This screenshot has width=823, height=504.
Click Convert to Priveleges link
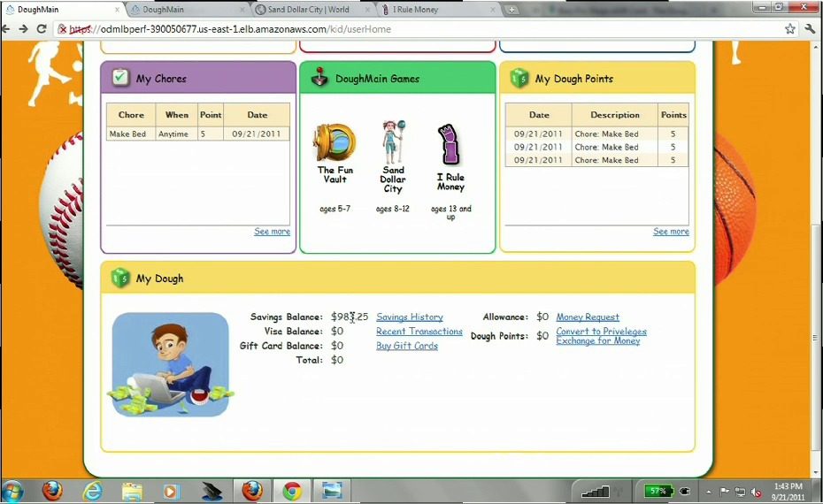pyautogui.click(x=601, y=332)
